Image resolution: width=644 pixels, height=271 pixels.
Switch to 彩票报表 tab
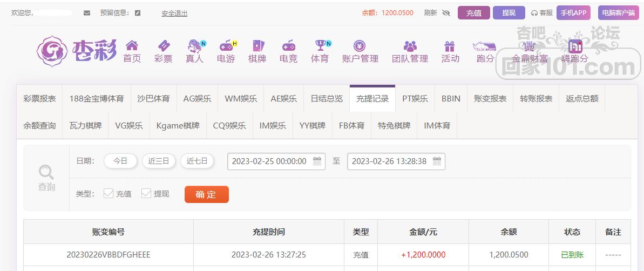pyautogui.click(x=39, y=99)
